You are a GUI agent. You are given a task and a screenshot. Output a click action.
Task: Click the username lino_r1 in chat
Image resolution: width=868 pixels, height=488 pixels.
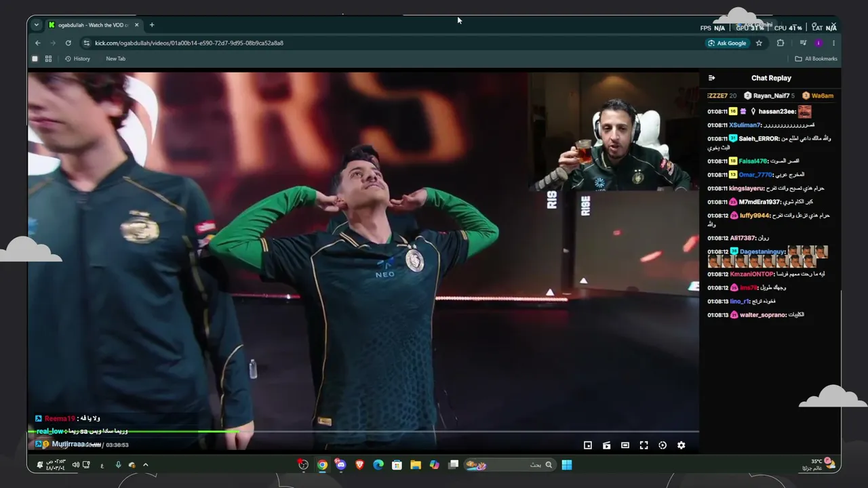coord(741,301)
